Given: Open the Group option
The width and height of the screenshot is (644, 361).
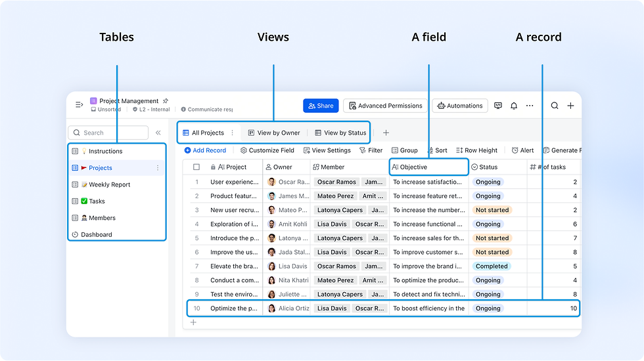Looking at the screenshot, I should 405,150.
